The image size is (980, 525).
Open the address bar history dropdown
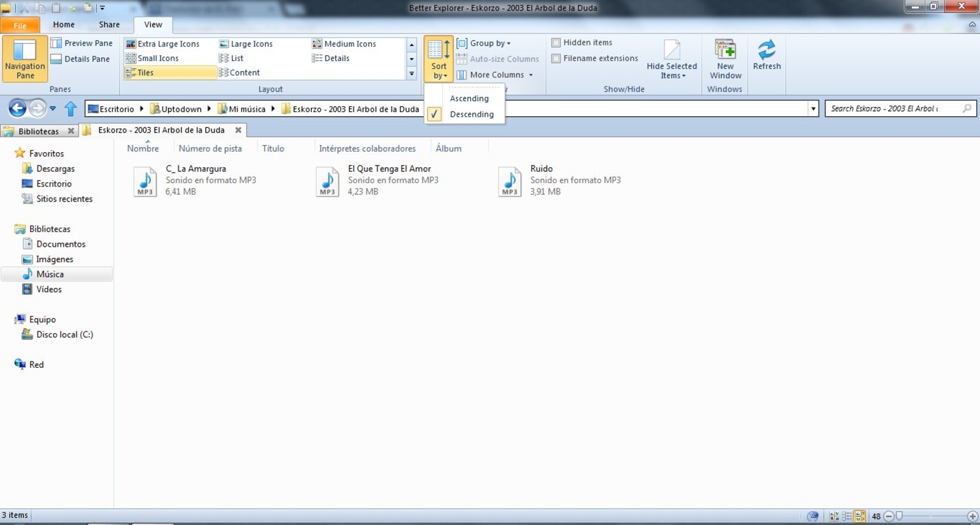pos(813,109)
